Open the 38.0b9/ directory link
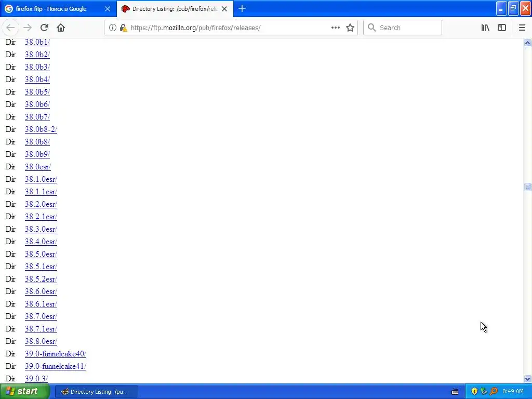The width and height of the screenshot is (532, 399). coord(37,154)
